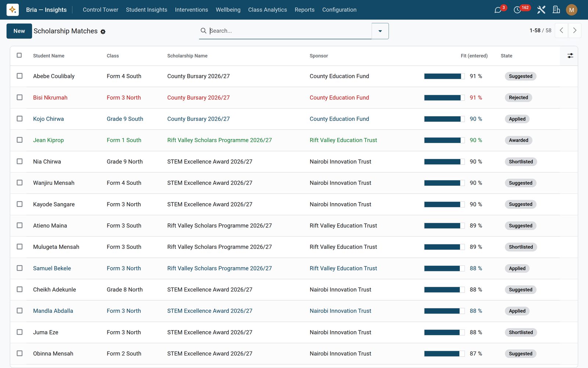Open the messages chat icon

tap(498, 10)
